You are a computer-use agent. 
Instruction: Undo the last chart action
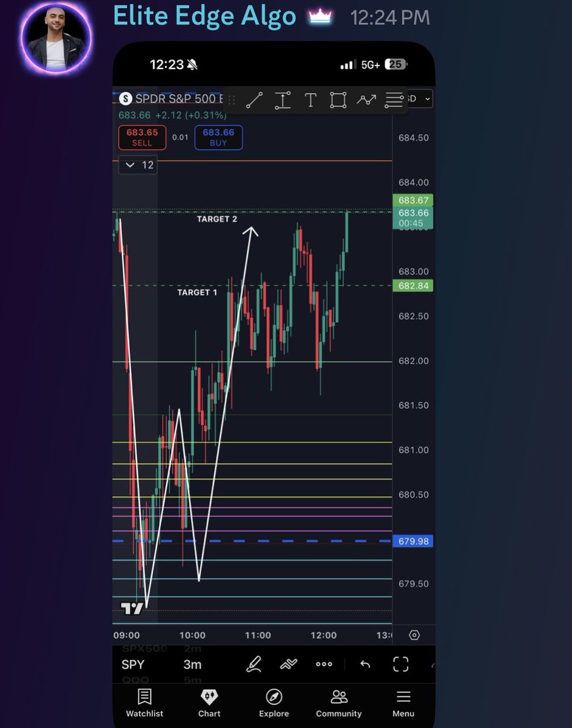(x=365, y=664)
